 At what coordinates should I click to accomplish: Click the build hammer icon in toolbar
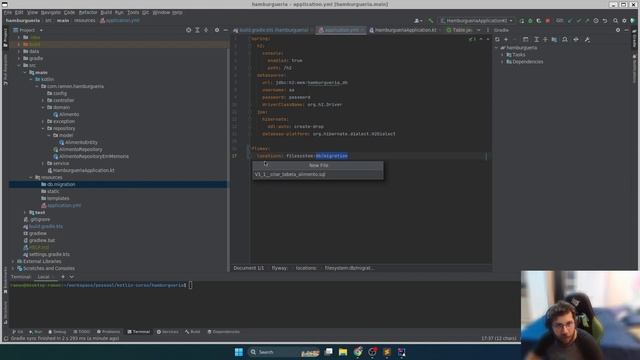431,20
